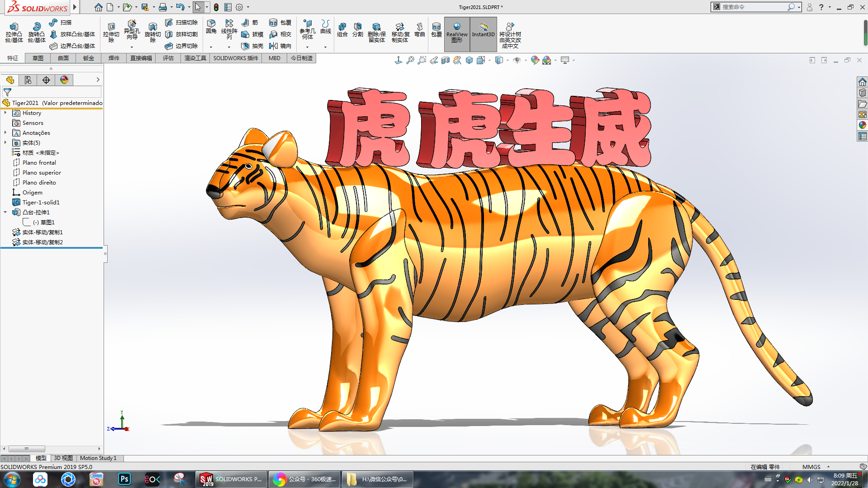The width and height of the screenshot is (868, 488).
Task: Open the 3D 视图 tab
Action: pyautogui.click(x=63, y=458)
